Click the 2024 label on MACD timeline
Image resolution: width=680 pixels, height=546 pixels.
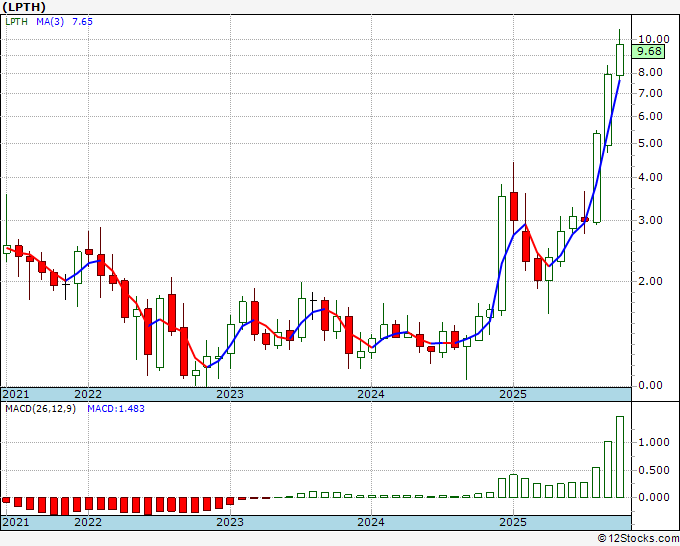coord(371,522)
